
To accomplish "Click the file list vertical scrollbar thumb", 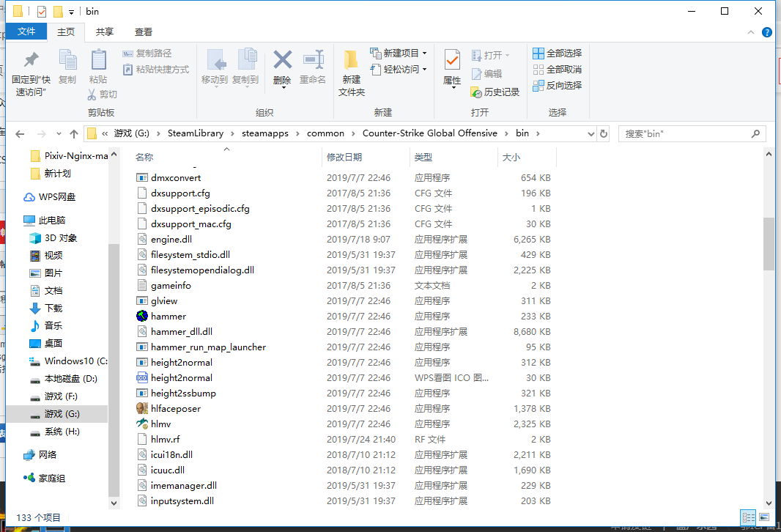I will [x=769, y=243].
